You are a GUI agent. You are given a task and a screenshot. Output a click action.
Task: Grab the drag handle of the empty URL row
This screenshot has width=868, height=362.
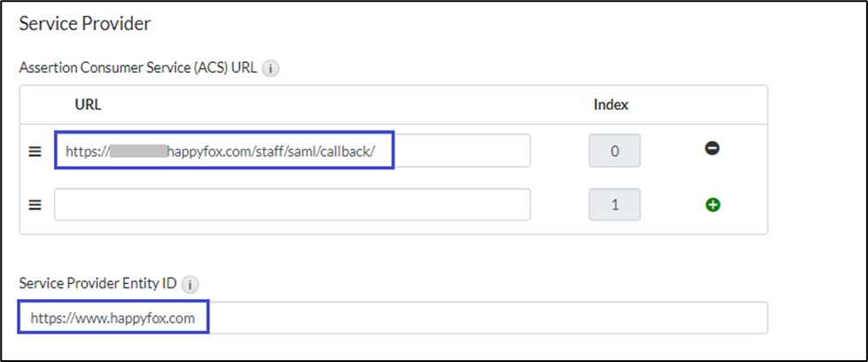click(35, 205)
